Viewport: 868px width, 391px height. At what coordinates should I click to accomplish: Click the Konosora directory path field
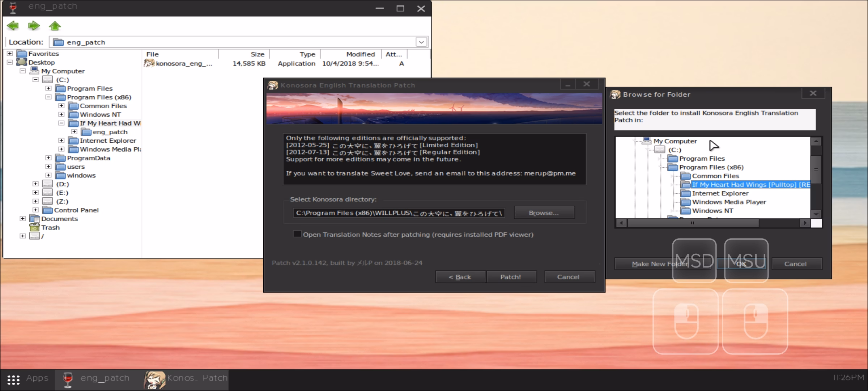coord(399,213)
